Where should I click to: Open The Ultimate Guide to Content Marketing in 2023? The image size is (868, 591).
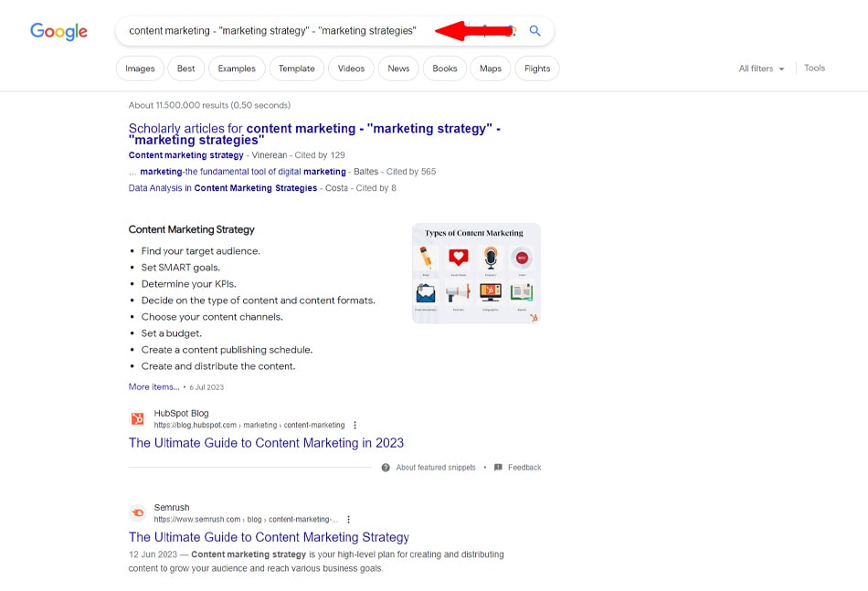coord(266,443)
